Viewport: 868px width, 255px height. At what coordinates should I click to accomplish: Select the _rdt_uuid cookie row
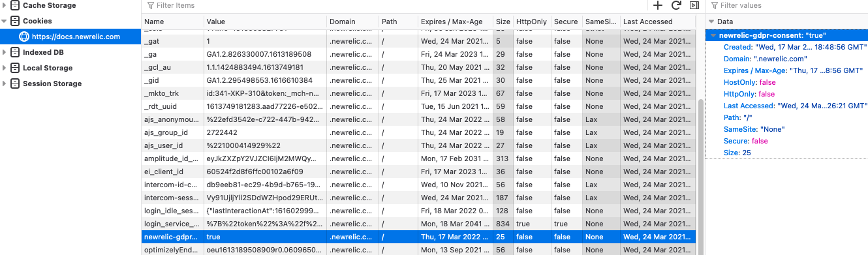pos(418,106)
